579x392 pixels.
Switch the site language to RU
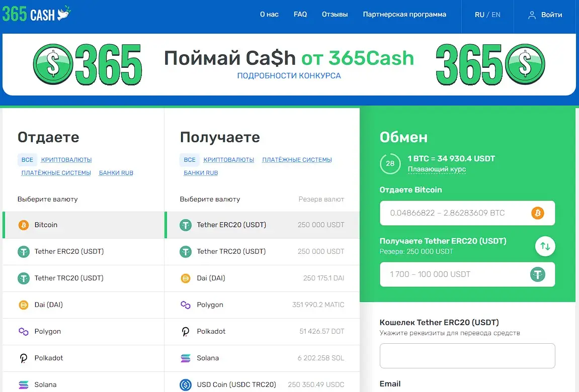tap(479, 15)
